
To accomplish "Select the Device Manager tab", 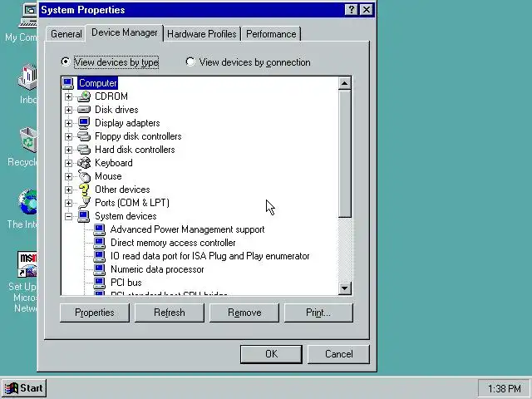I will 125,32.
